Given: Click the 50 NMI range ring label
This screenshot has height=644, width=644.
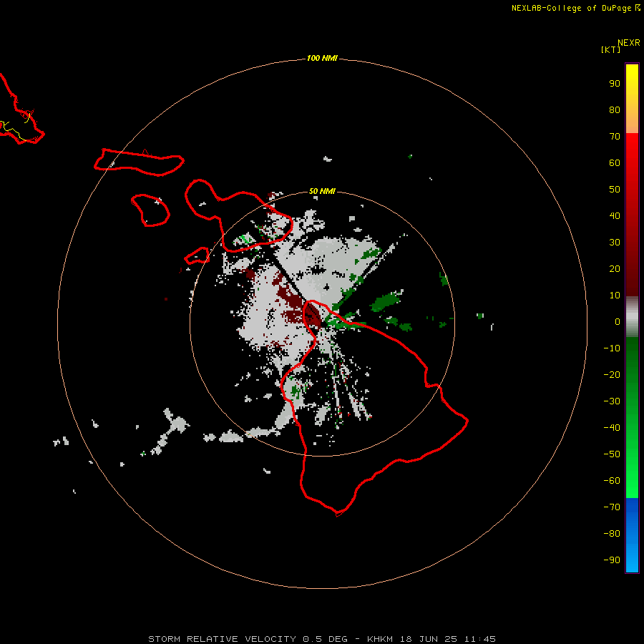Looking at the screenshot, I should 322,191.
